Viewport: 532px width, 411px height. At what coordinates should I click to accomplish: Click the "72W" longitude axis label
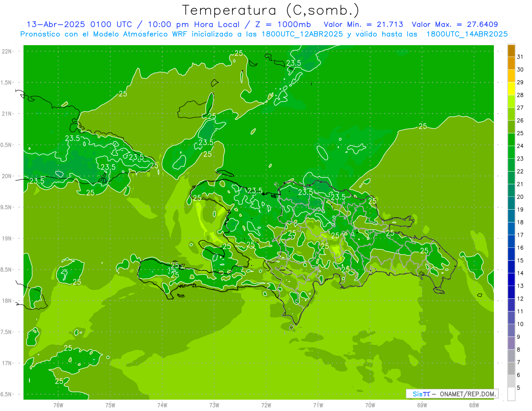[x=266, y=405]
